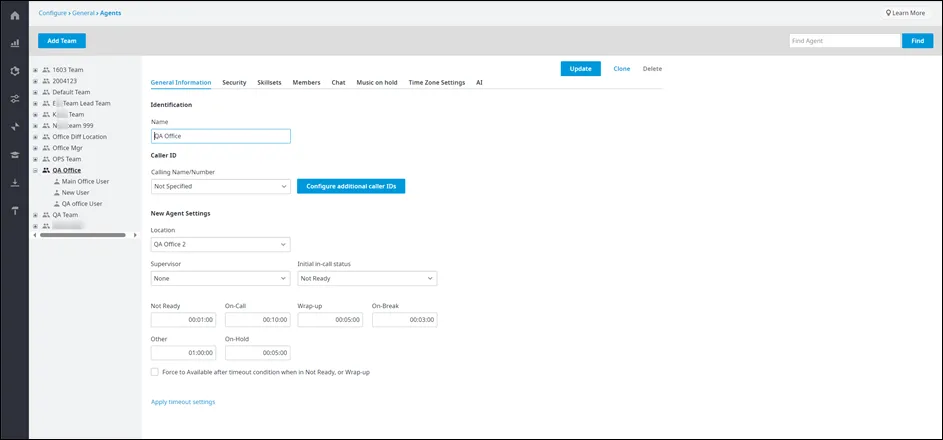The width and height of the screenshot is (943, 440).
Task: Click the QA Team group icon
Action: [46, 215]
